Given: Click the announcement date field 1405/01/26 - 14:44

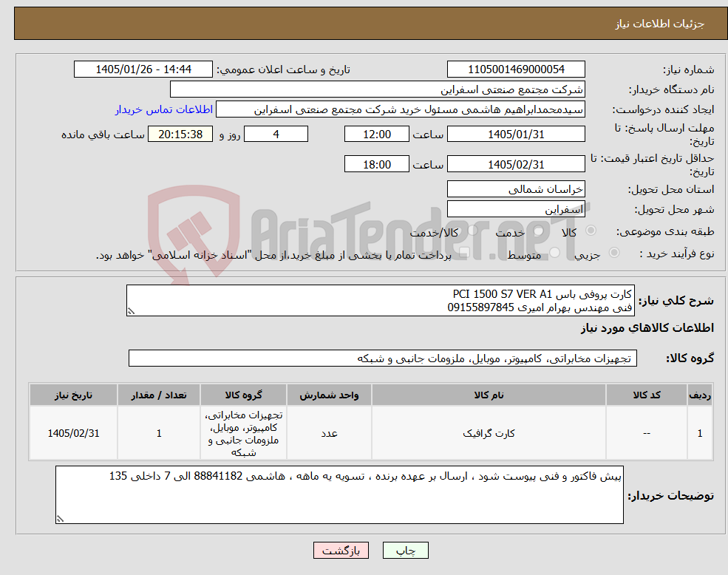Looking at the screenshot, I should tap(143, 69).
